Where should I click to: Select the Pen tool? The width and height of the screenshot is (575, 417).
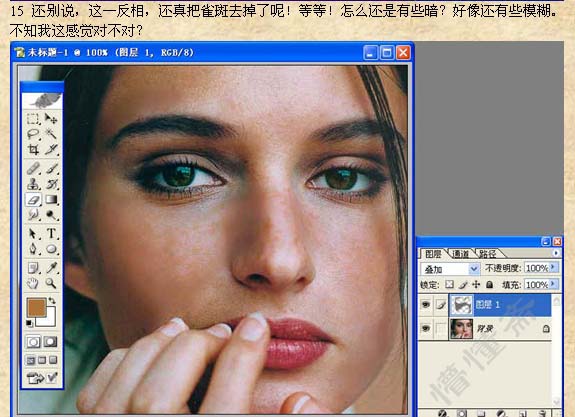coord(33,249)
